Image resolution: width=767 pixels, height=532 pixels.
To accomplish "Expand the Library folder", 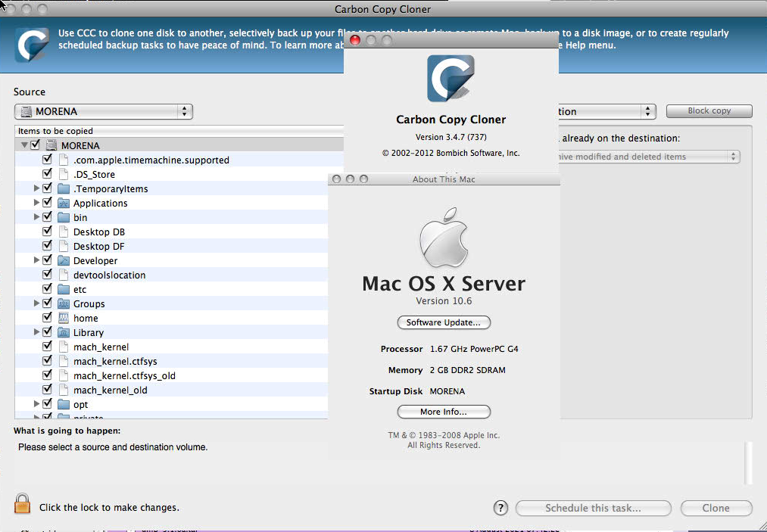I will pos(36,332).
